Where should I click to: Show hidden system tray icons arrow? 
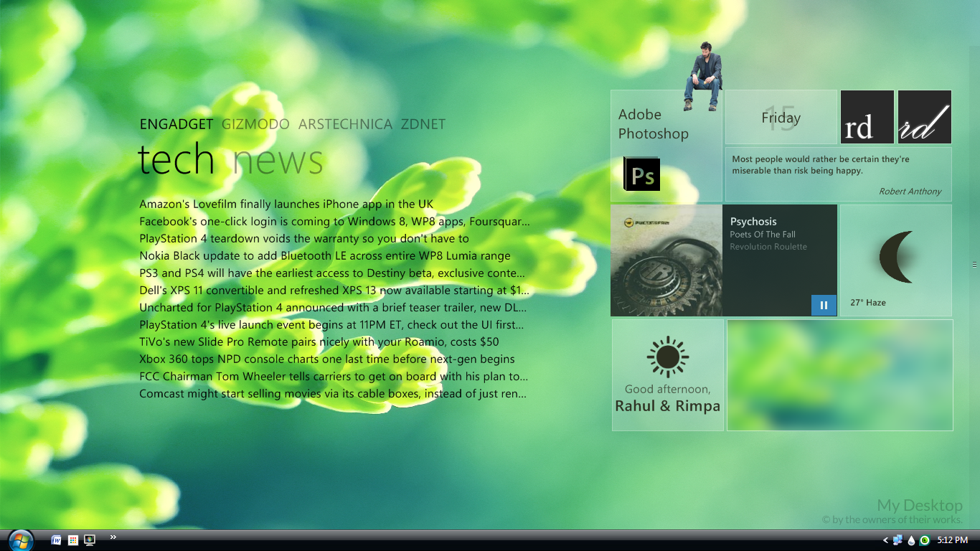pos(885,540)
